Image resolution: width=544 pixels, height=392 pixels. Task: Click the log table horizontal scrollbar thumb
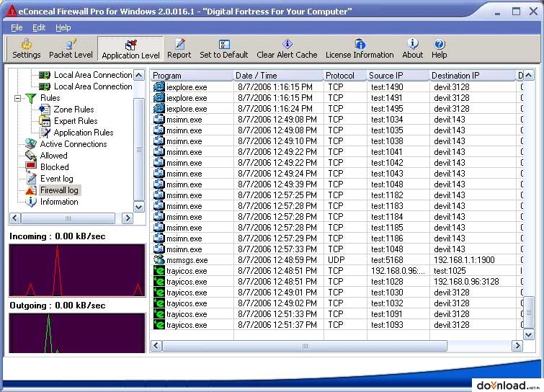click(x=305, y=346)
